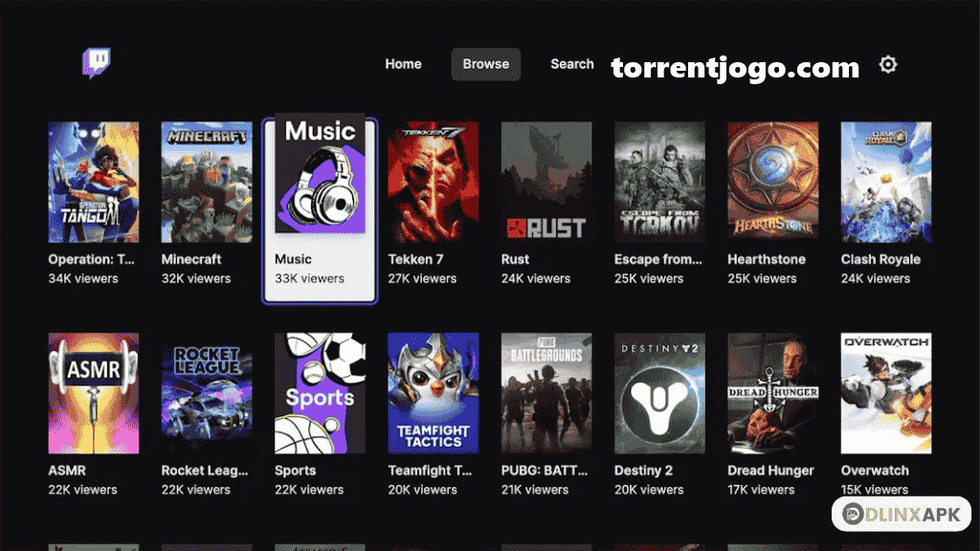Image resolution: width=980 pixels, height=551 pixels.
Task: Switch to the Home tab
Action: [x=403, y=63]
